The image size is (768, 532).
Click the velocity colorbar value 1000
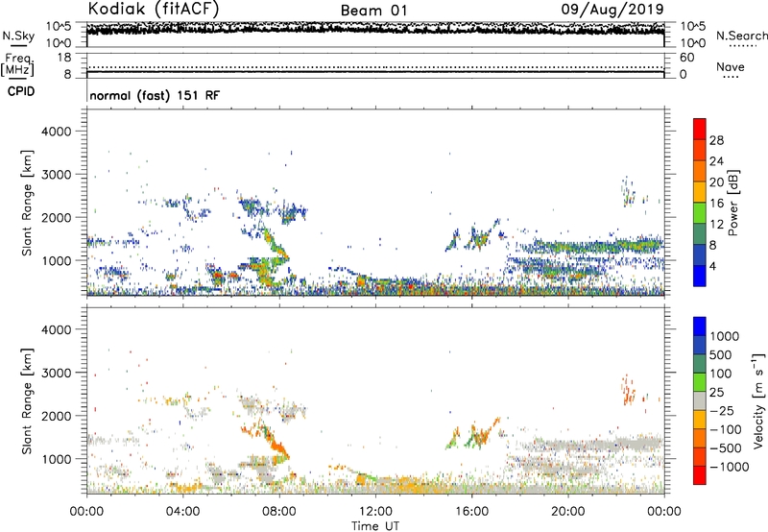click(724, 336)
